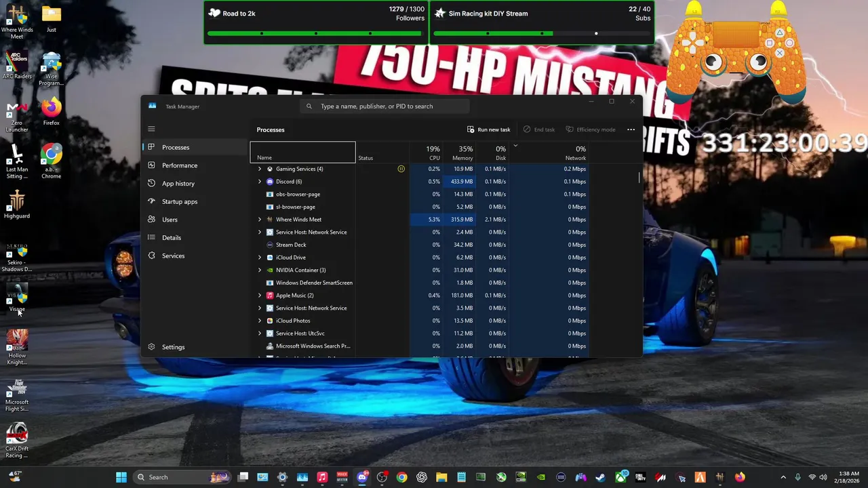This screenshot has height=488, width=868.
Task: Open Firefox from the taskbar
Action: [x=740, y=477]
